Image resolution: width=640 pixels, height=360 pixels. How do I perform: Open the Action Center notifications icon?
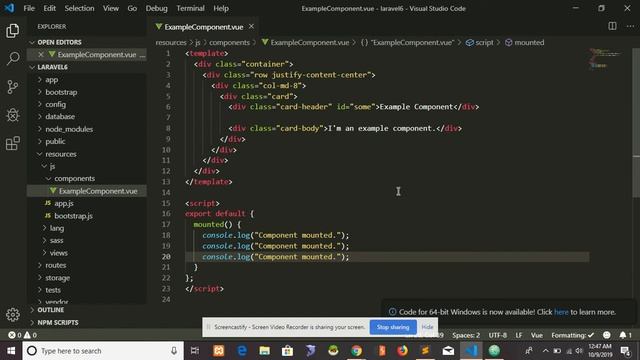625,351
